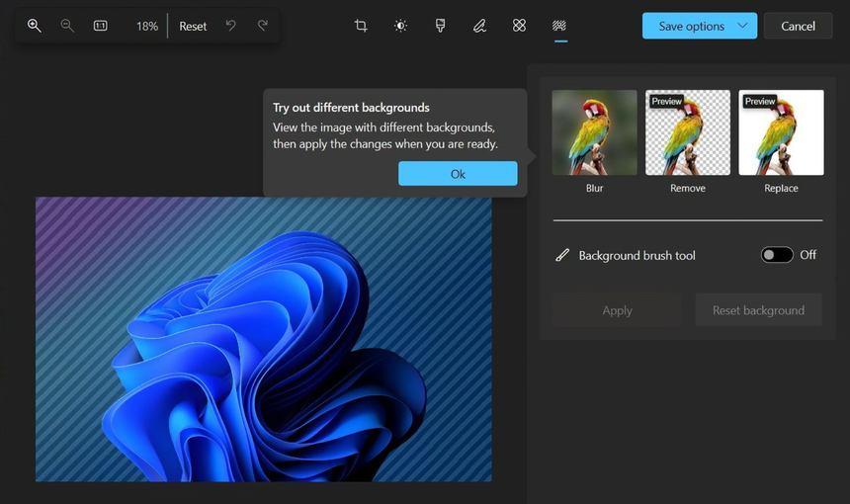Click the Cancel button
This screenshot has height=504, width=850.
tap(798, 26)
